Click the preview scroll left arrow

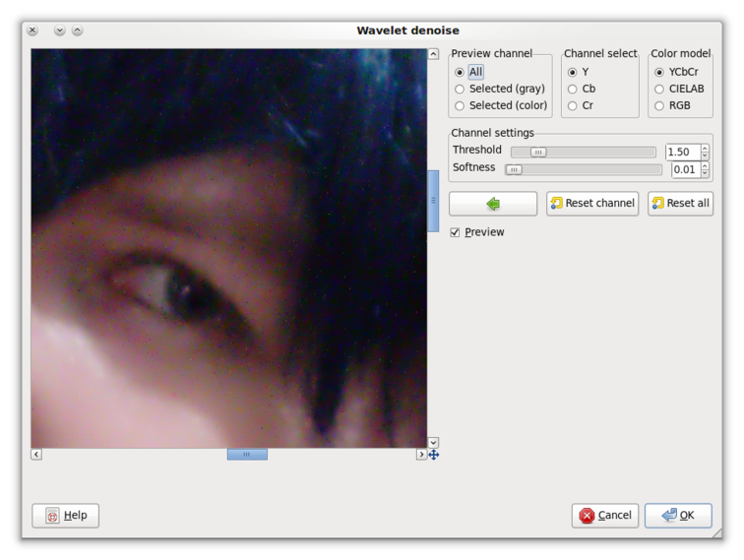coord(36,454)
